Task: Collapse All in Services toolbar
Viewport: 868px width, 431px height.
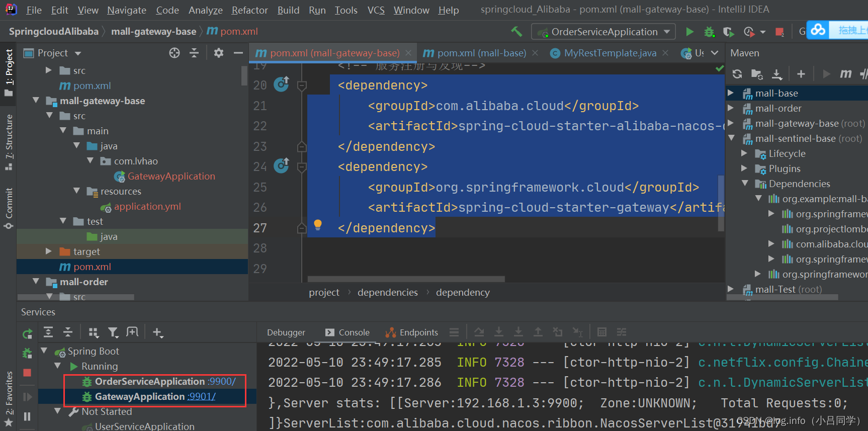Action: (68, 332)
